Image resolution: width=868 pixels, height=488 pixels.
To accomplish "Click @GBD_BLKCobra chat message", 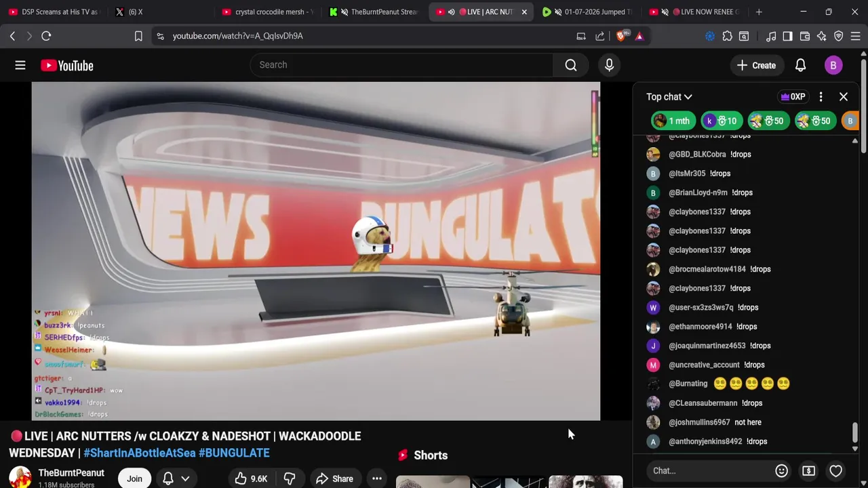I will click(x=741, y=155).
